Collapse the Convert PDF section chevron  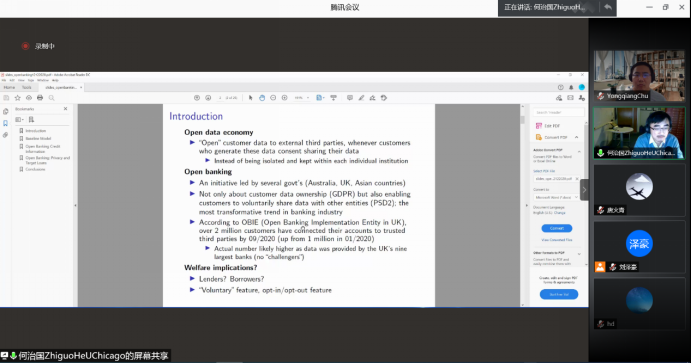[576, 137]
